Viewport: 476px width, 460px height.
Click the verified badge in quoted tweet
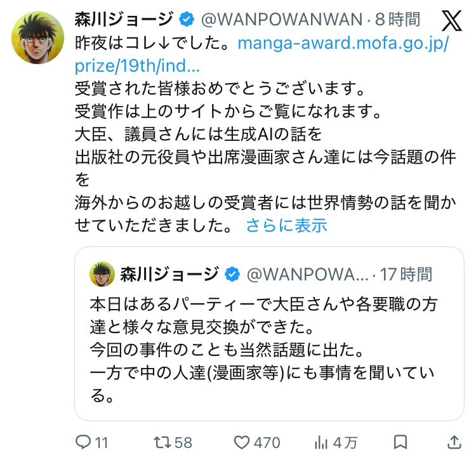tap(232, 274)
